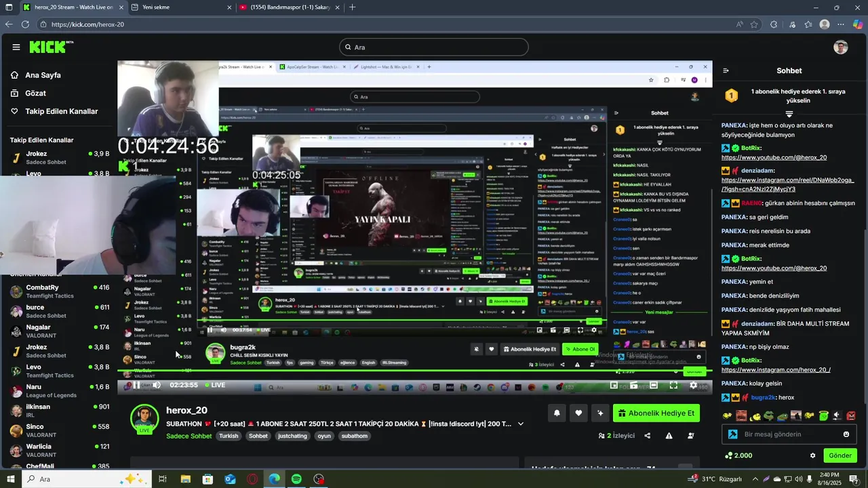Open the emoji picker in chat input
The height and width of the screenshot is (488, 868).
coord(846,434)
